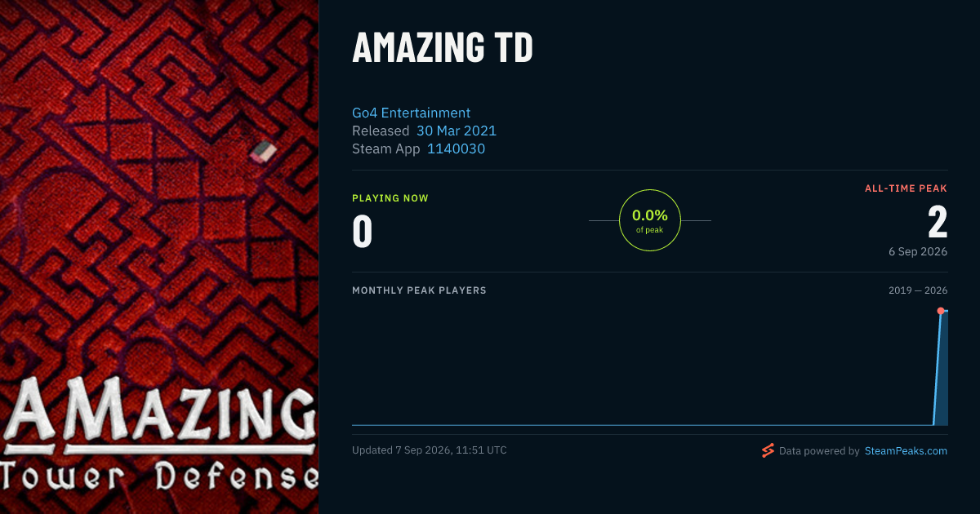
Task: Click the Updated 7 Sep 2026 timestamp
Action: tap(430, 450)
